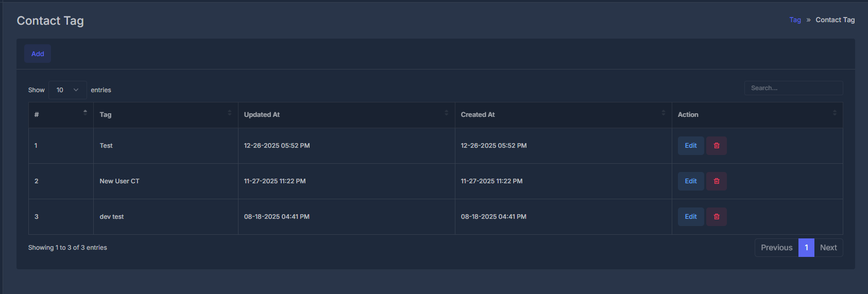Select the New User CT tag cell
868x294 pixels.
click(x=166, y=181)
